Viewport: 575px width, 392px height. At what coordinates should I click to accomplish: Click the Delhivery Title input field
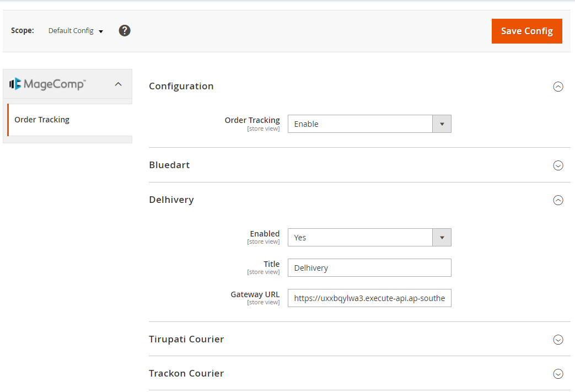(x=369, y=268)
